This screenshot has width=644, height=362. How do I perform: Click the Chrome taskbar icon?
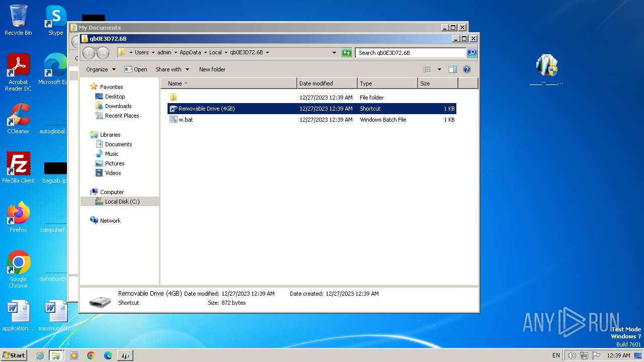(x=91, y=355)
